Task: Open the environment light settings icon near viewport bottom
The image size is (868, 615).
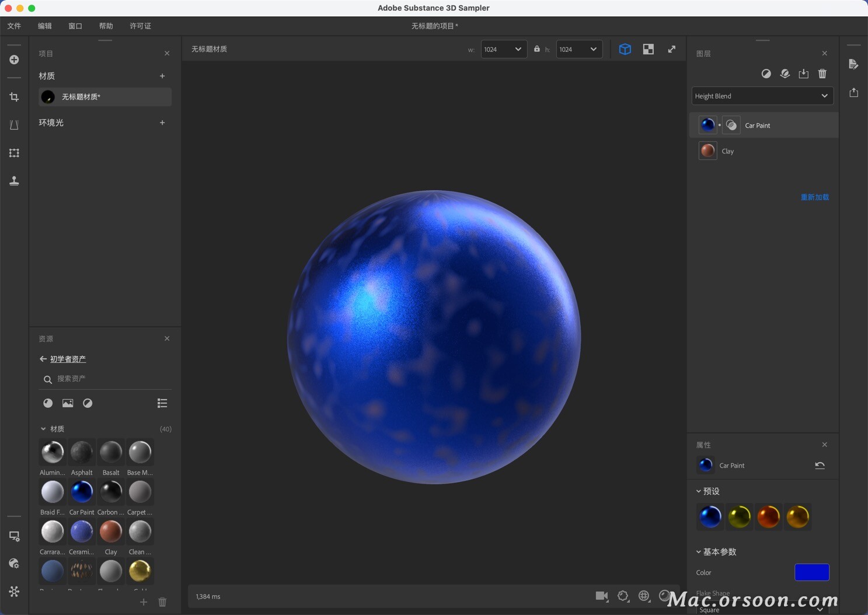Action: point(644,596)
